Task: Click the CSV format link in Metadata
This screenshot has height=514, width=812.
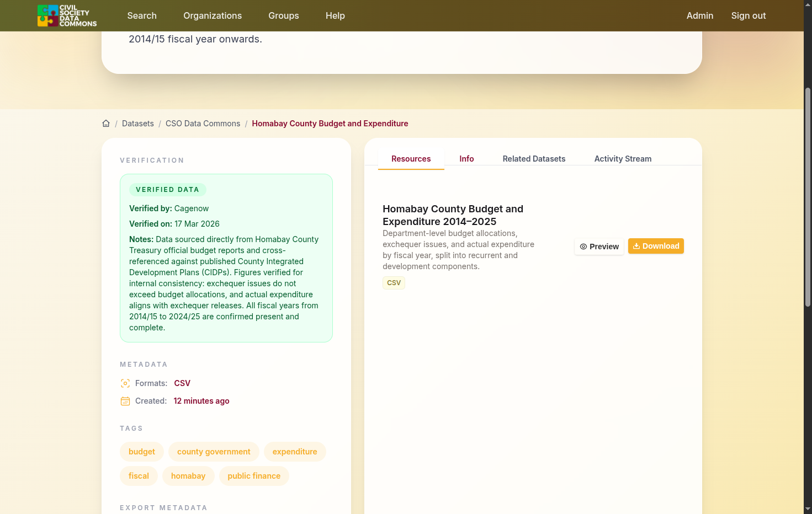Action: point(182,383)
